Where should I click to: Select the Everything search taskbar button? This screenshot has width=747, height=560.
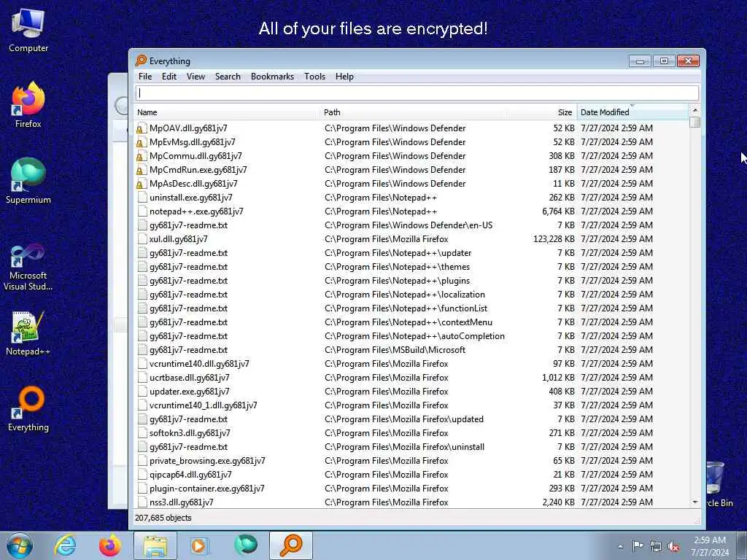pos(291,545)
